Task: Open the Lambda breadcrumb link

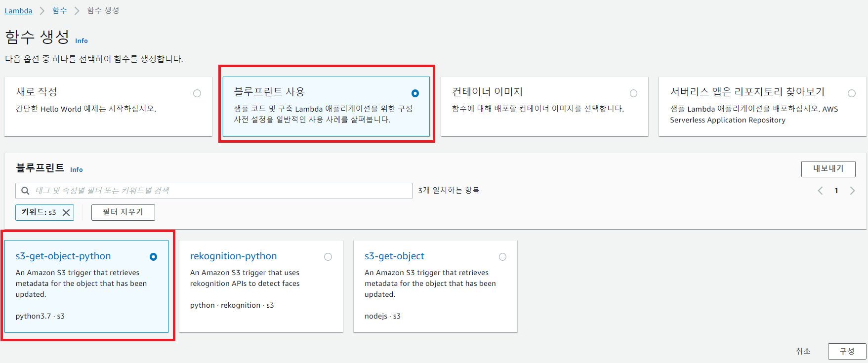Action: coord(18,11)
